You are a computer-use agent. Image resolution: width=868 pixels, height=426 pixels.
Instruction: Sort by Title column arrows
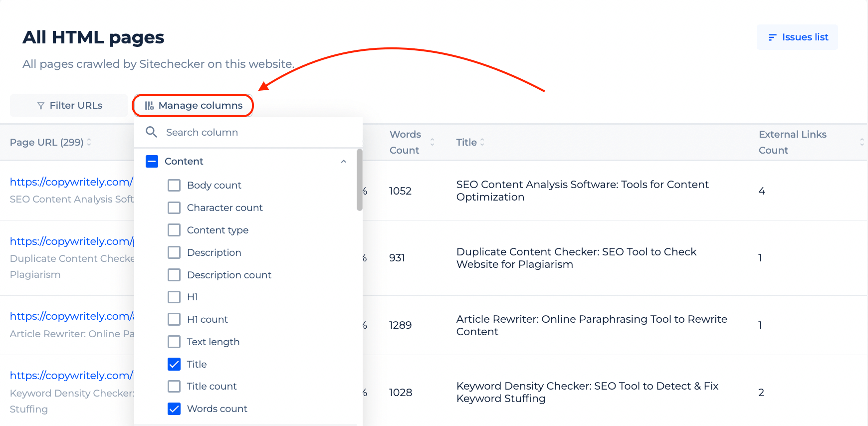482,142
